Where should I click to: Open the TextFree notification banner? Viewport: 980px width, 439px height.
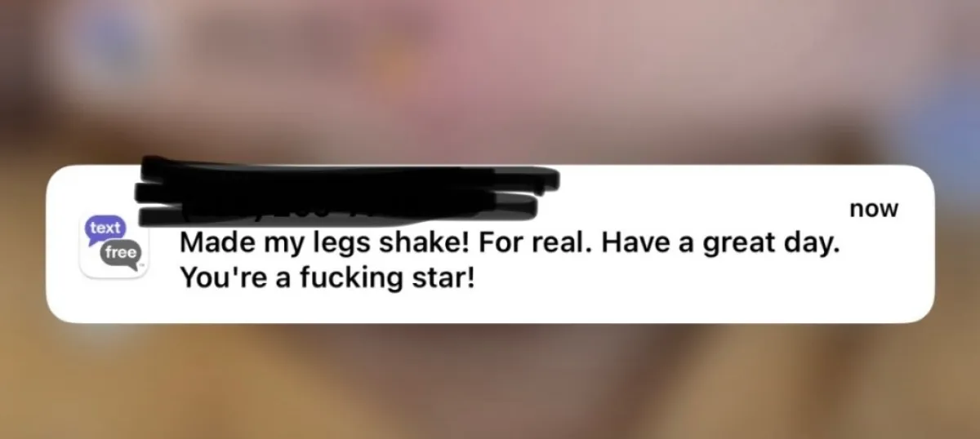pos(490,244)
